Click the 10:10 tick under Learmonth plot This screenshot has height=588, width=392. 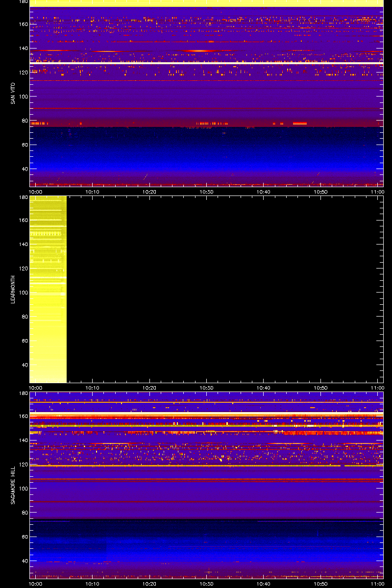click(93, 388)
